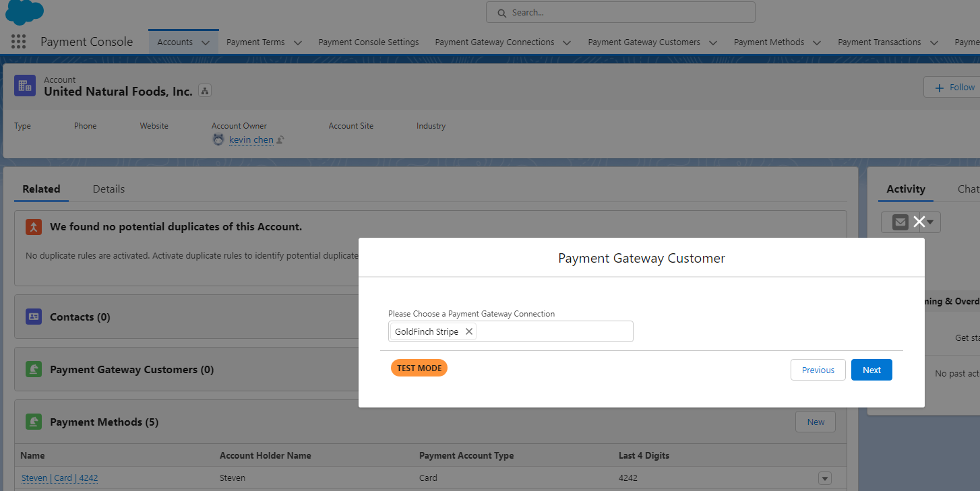
Task: Open Payment Methods navigation tab
Action: [x=769, y=42]
